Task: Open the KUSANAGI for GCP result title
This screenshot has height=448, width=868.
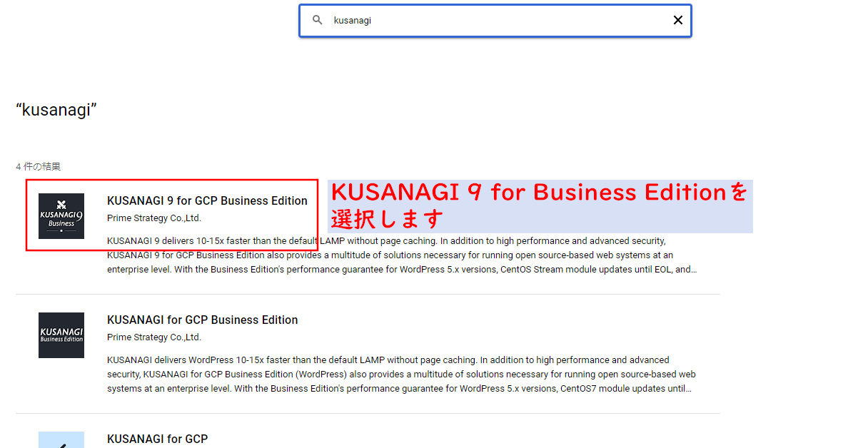Action: click(157, 439)
